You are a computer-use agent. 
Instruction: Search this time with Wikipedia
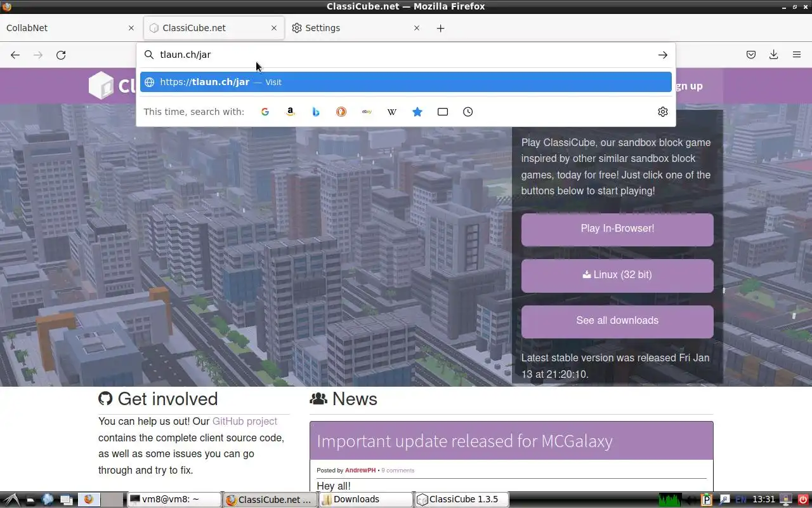coord(392,112)
